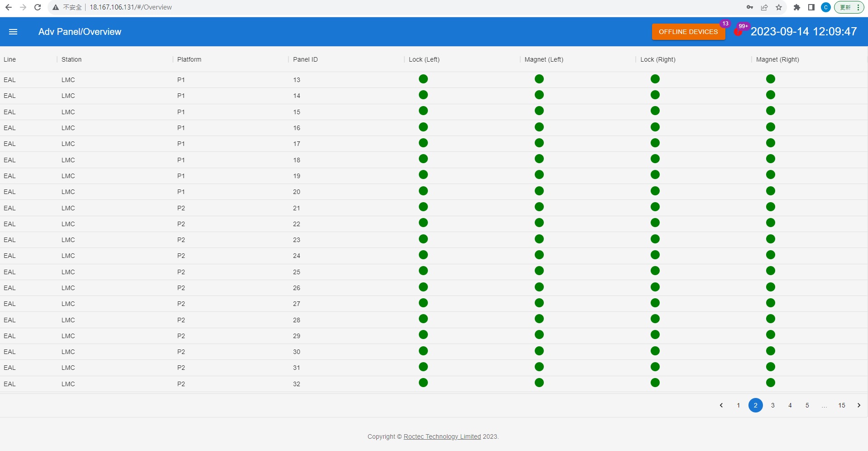Switch to page 3 of the table
This screenshot has height=451, width=868.
tap(773, 405)
